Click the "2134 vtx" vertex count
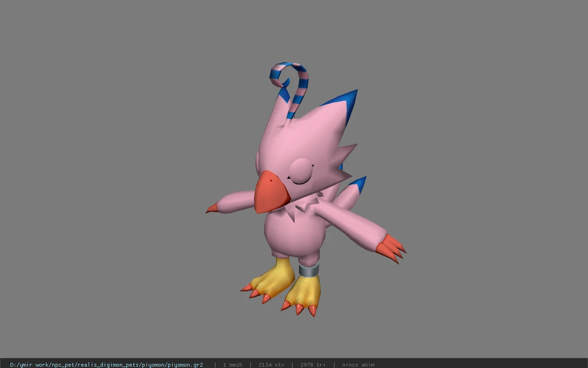The height and width of the screenshot is (368, 588). coord(271,365)
